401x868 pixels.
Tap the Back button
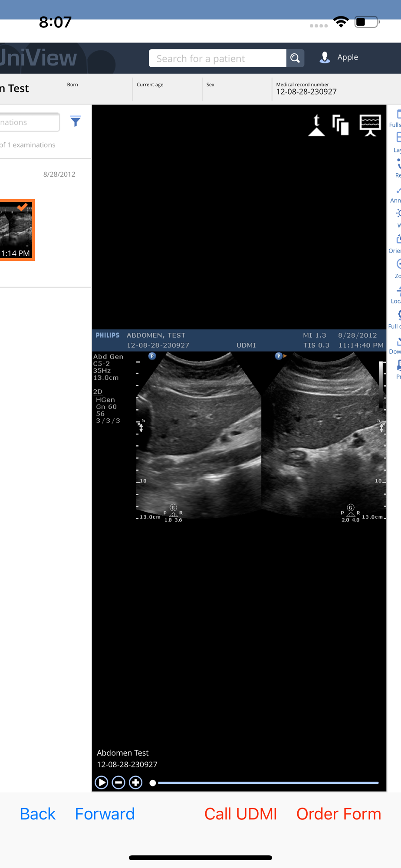click(x=38, y=814)
